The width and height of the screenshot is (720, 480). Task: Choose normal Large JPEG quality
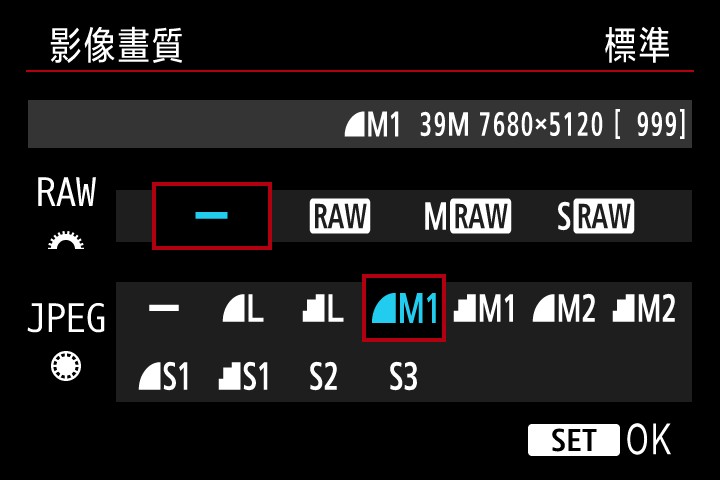pyautogui.click(x=323, y=308)
